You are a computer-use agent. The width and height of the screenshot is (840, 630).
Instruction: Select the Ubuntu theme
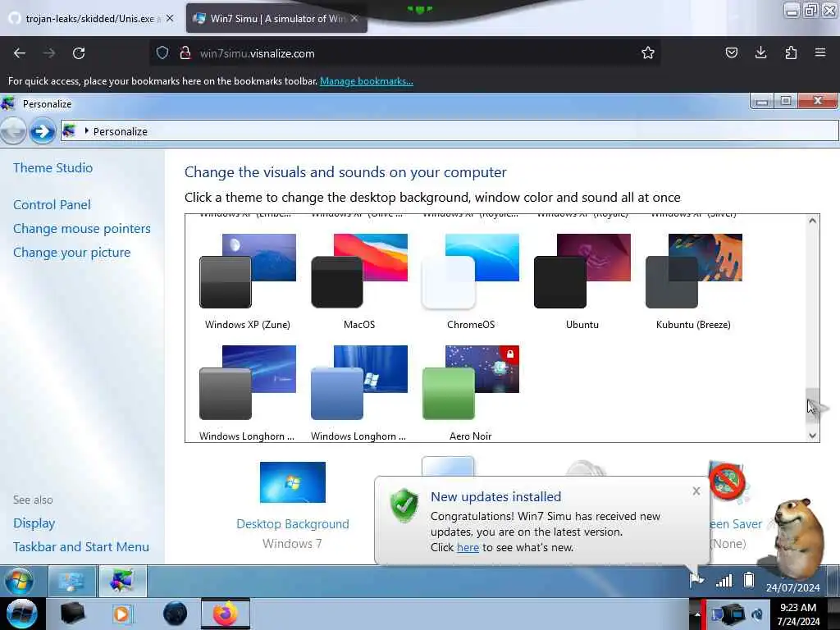582,281
